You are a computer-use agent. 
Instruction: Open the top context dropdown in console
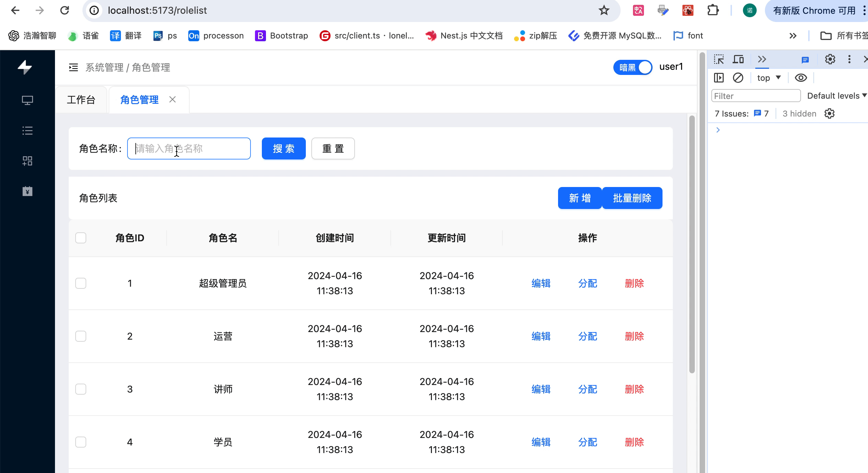[x=769, y=78]
